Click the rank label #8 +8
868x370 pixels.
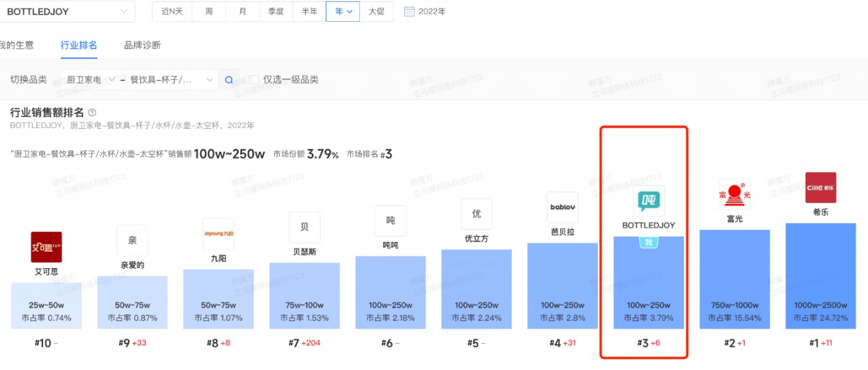pyautogui.click(x=218, y=343)
